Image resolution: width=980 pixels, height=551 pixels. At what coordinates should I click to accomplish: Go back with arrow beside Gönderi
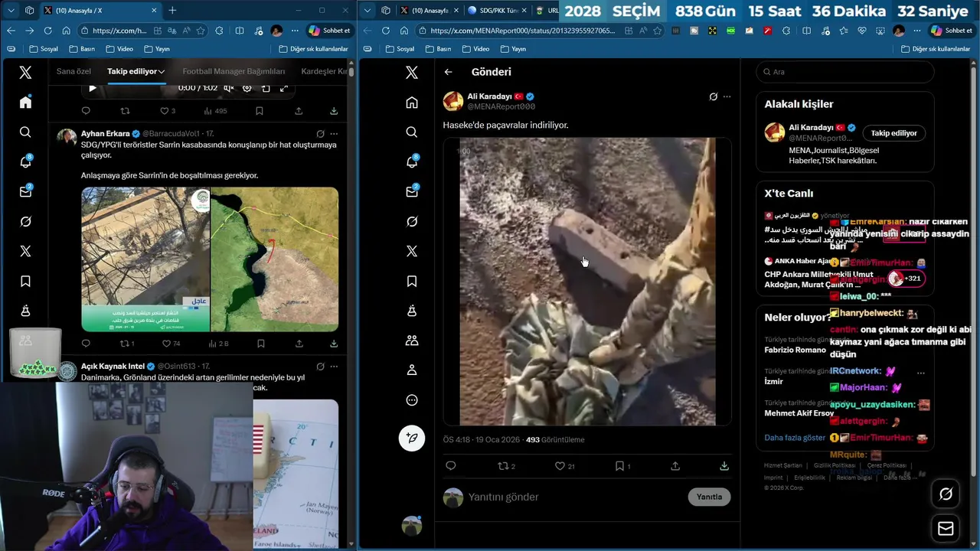(x=449, y=72)
